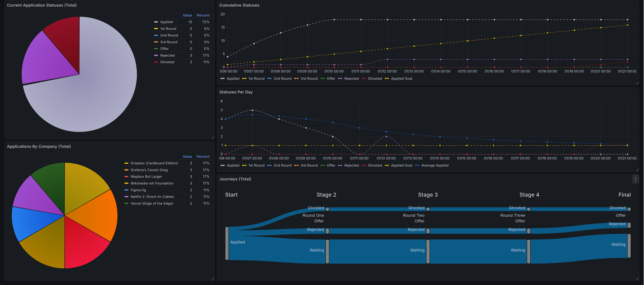Click the resize handle on the status pie panel
The width and height of the screenshot is (644, 285).
[x=213, y=137]
